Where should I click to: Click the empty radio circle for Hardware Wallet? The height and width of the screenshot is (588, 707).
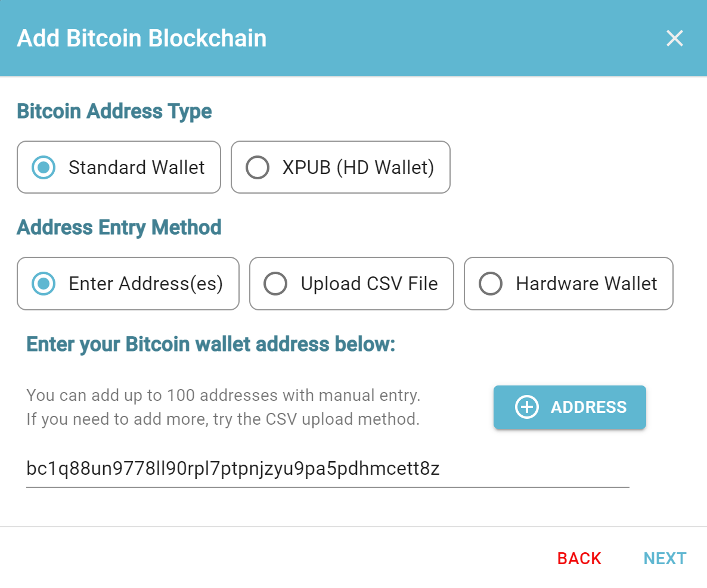(491, 284)
